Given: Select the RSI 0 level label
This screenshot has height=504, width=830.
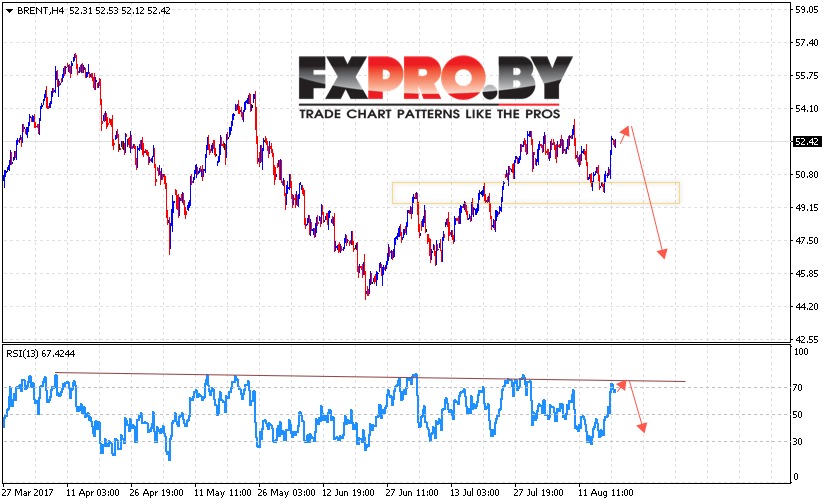Looking at the screenshot, I should tap(796, 477).
